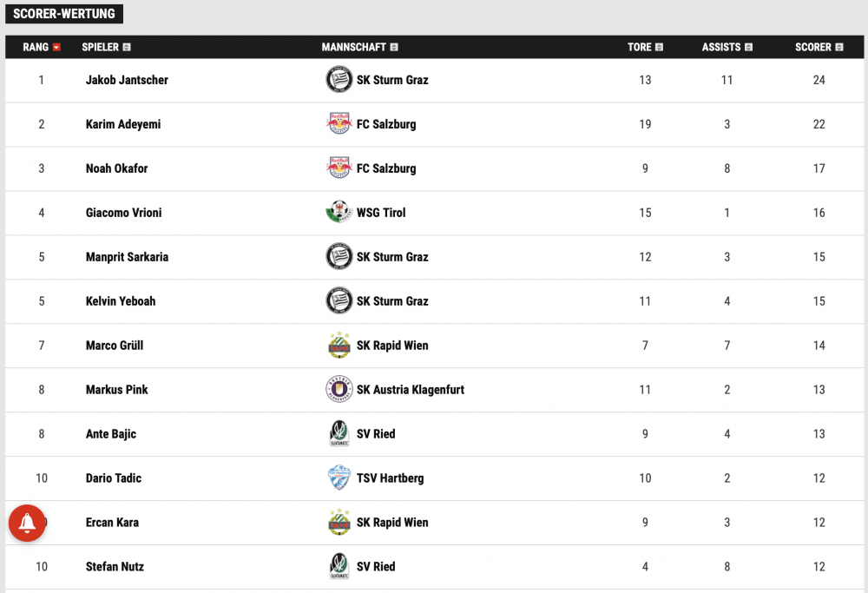Screen dimensions: 868x593
Task: Click the TSV Hartberg club logo
Action: (339, 478)
